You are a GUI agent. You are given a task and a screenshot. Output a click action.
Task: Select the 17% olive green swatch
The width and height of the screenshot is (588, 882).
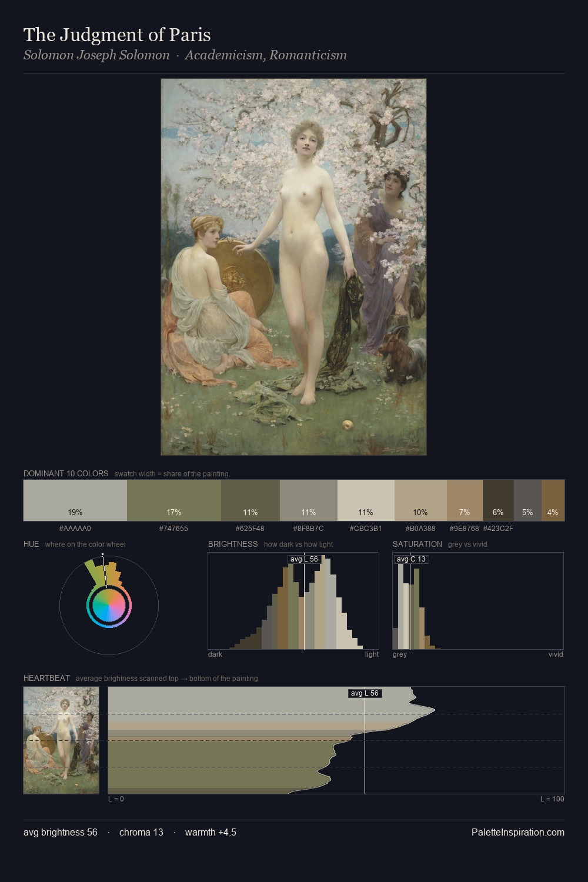(174, 500)
